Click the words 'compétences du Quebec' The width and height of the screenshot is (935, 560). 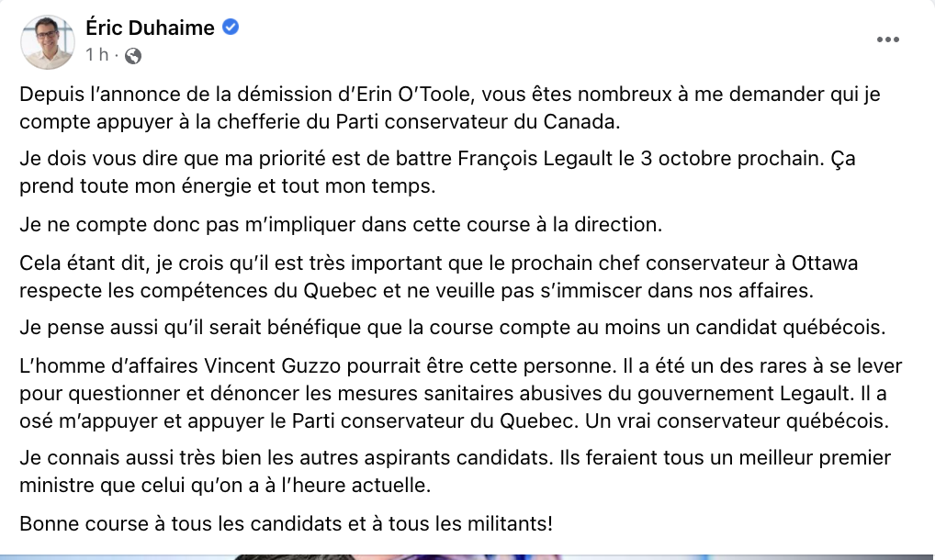259,291
